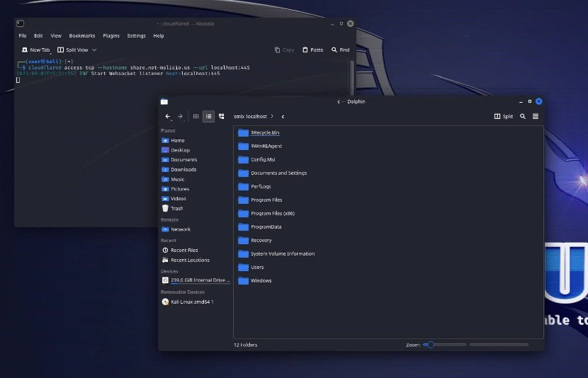Click the Dolphin title bar folder icon
The width and height of the screenshot is (588, 378).
point(164,101)
